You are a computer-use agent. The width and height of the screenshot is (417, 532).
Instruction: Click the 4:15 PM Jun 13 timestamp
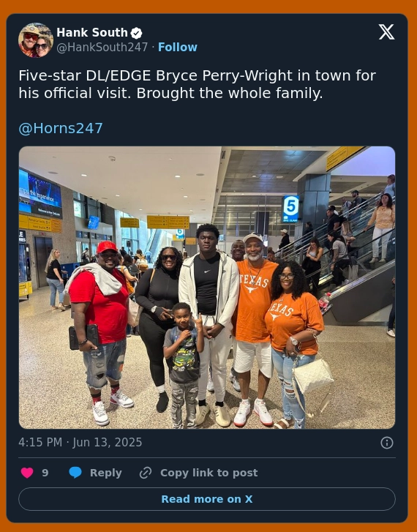(x=80, y=443)
